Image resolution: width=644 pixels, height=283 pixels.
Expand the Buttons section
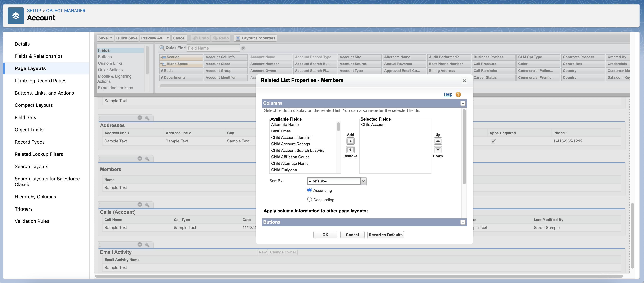[463, 222]
